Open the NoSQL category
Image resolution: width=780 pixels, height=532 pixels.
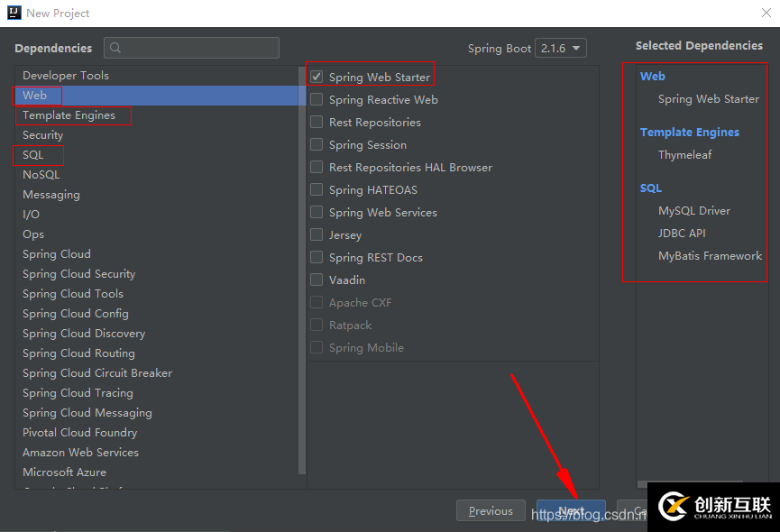(157, 175)
